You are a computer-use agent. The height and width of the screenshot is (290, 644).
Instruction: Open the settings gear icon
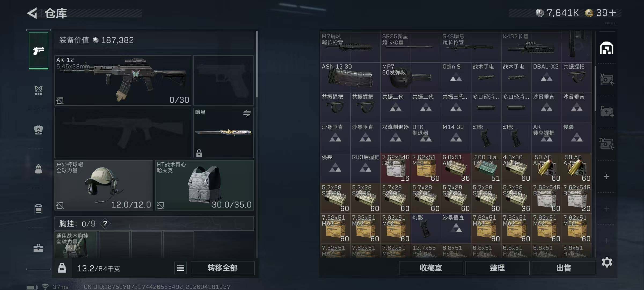[x=607, y=262]
